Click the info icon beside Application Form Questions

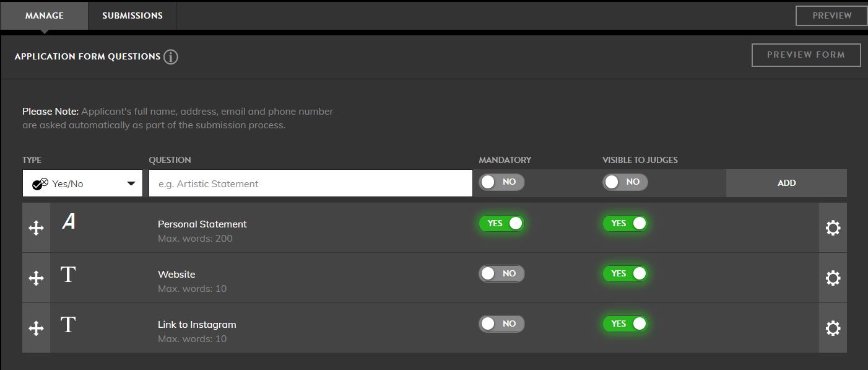[x=171, y=57]
